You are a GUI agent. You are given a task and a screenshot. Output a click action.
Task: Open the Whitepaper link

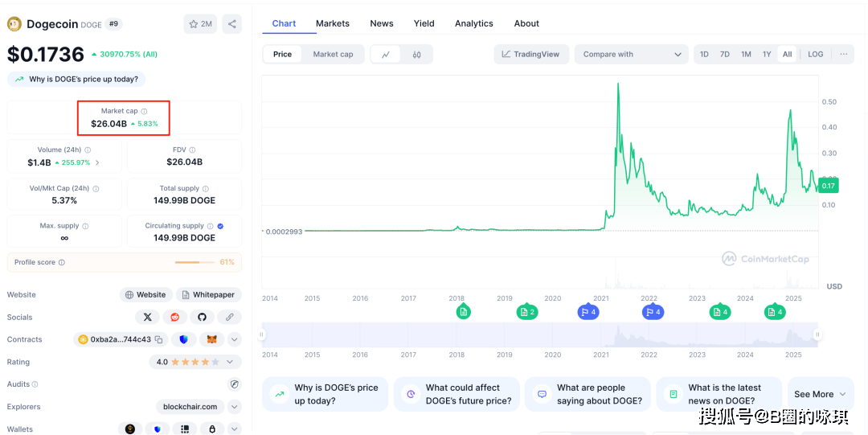point(209,295)
